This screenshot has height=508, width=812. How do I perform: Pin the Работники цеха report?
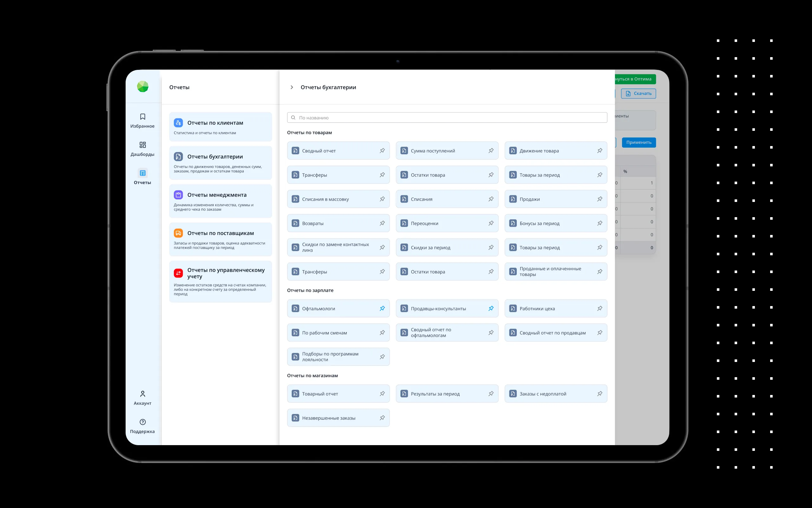pos(599,308)
